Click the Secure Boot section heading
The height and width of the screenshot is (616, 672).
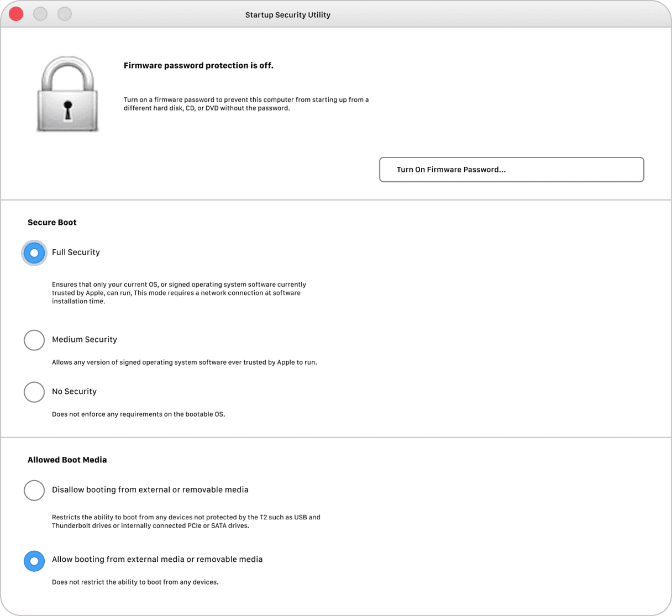52,223
